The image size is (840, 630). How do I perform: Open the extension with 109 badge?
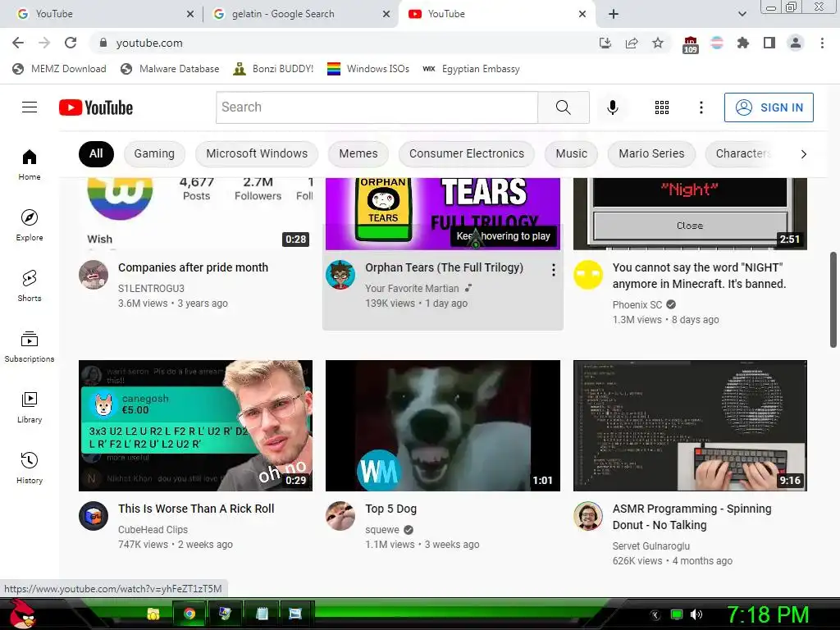691,44
